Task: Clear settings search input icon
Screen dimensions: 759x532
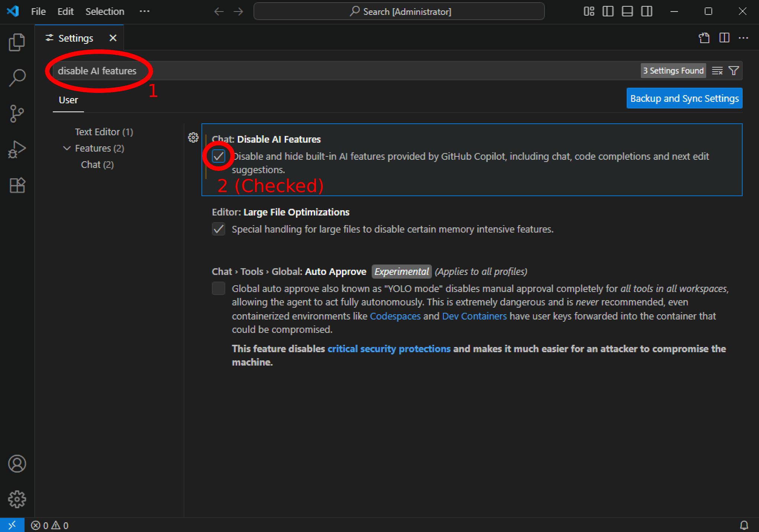Action: pos(717,71)
